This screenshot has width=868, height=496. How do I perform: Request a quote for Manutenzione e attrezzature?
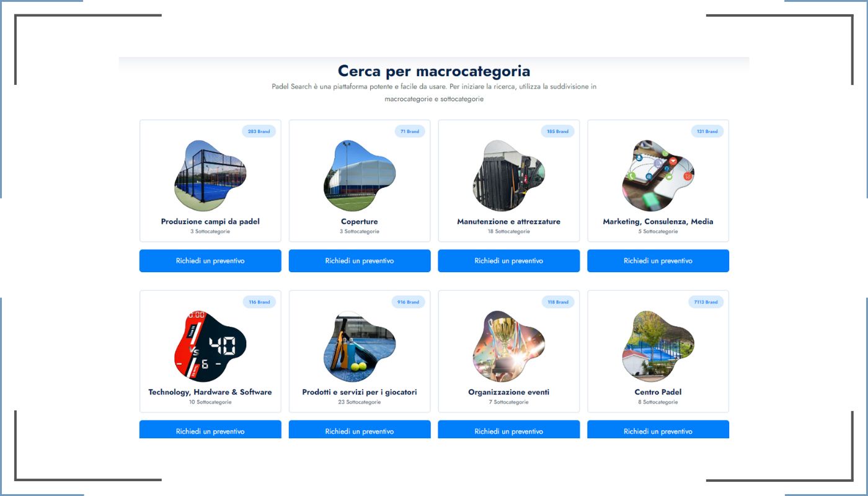point(509,261)
